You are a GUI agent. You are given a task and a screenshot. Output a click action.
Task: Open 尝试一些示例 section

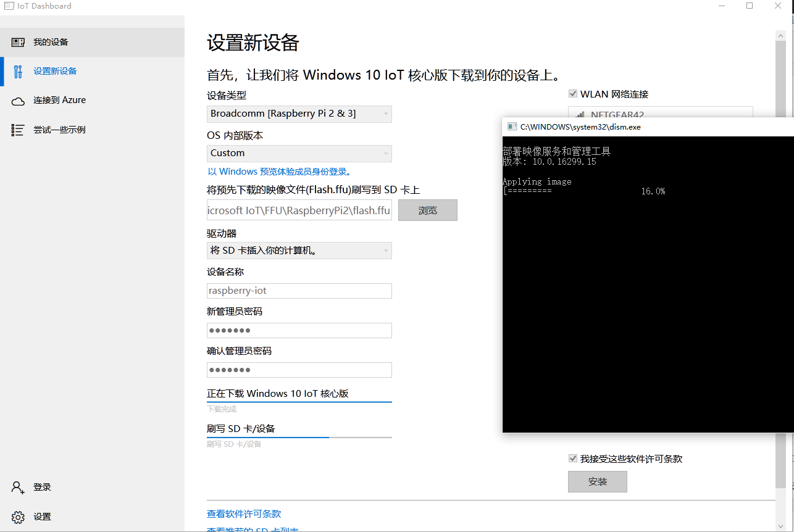(x=93, y=130)
